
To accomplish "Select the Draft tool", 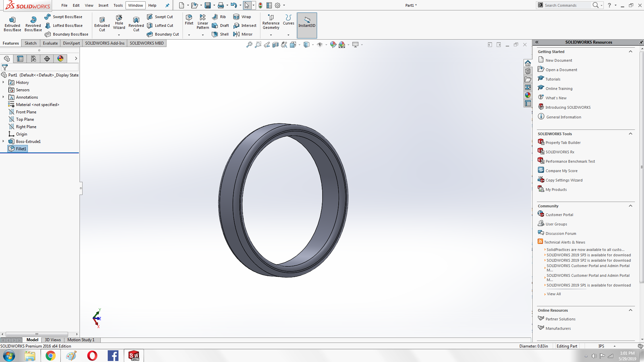I will pos(220,25).
